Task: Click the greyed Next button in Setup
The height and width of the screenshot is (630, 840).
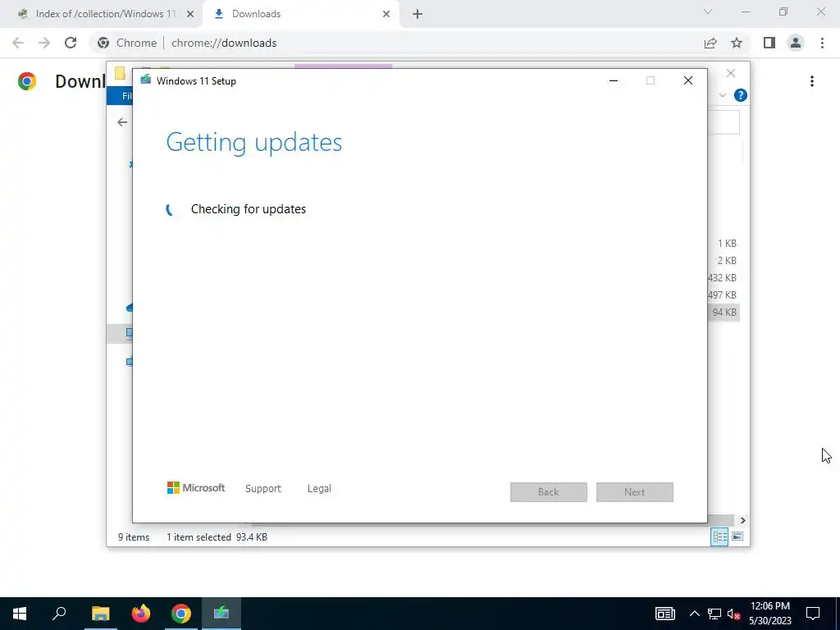Action: click(635, 492)
